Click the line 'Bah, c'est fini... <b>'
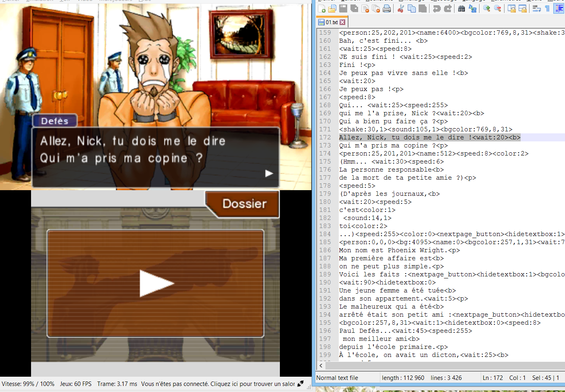565x392 pixels. click(383, 41)
